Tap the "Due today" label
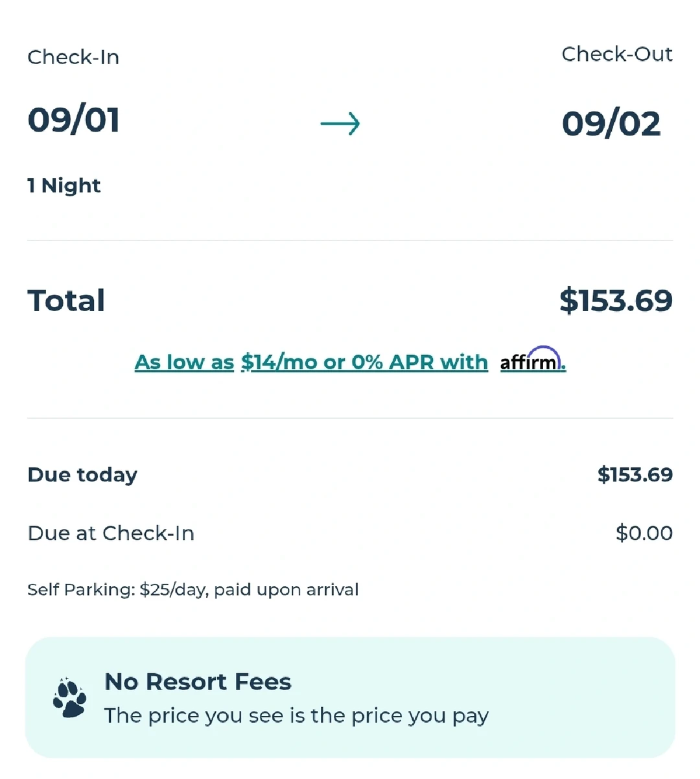 tap(82, 474)
